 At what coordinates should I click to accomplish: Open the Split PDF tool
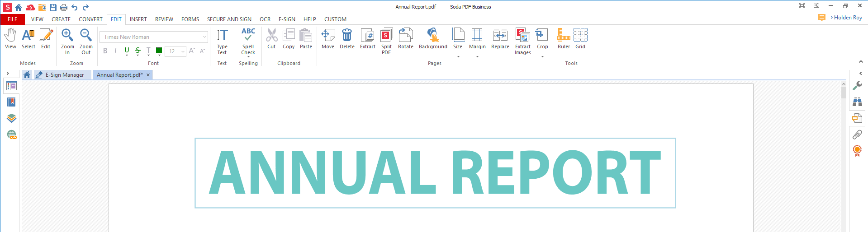click(x=386, y=42)
